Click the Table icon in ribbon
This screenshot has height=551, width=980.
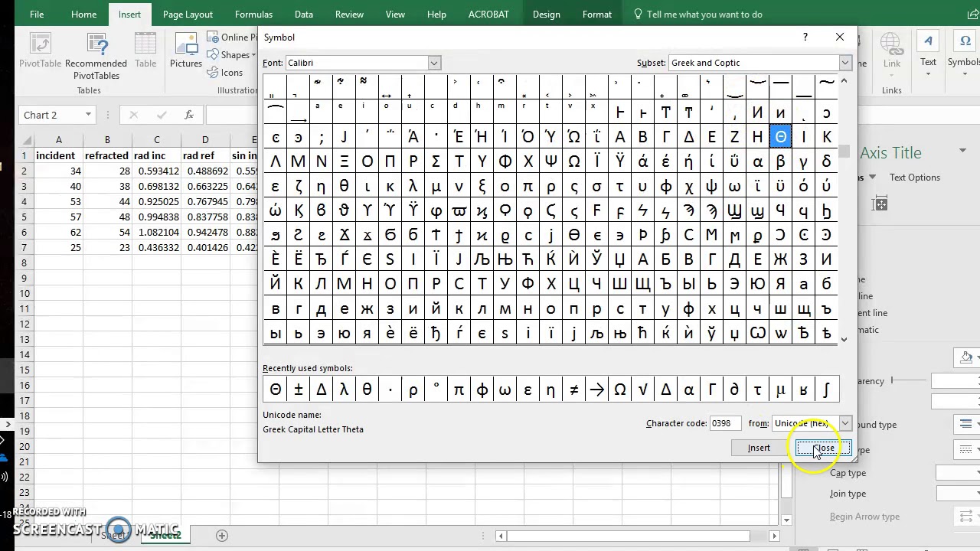(145, 51)
